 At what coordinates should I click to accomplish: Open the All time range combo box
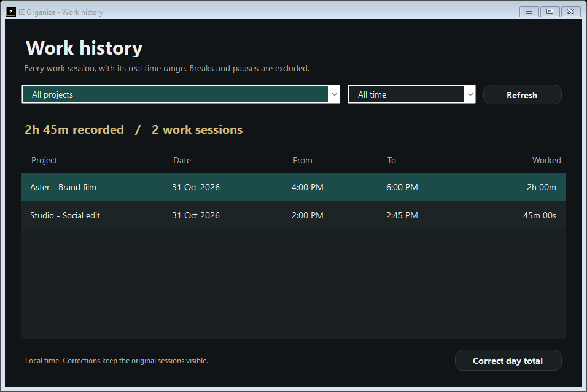coord(411,94)
